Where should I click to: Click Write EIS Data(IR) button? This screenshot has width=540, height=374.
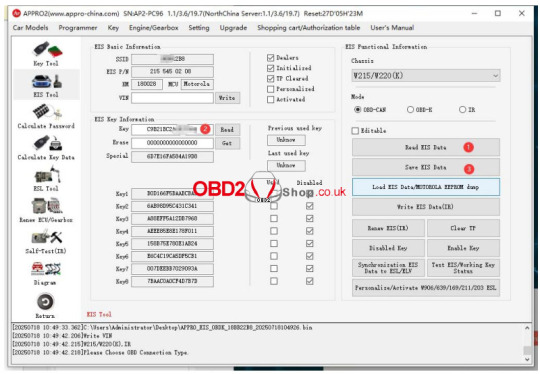(x=426, y=207)
